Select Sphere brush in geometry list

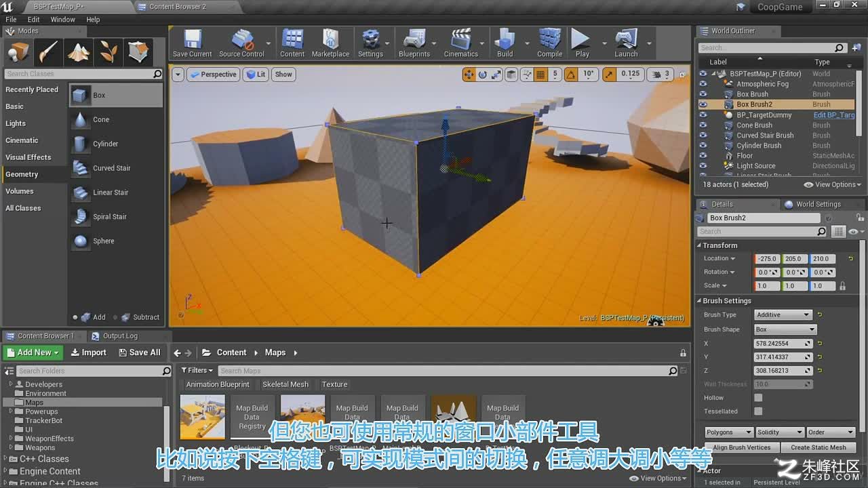(116, 241)
